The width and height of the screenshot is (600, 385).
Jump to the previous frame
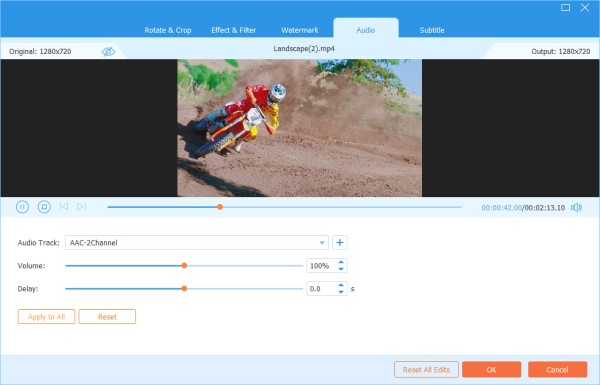(x=64, y=207)
